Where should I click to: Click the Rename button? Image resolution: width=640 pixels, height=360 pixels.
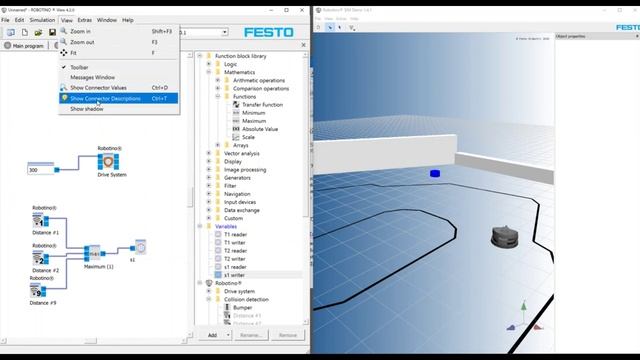point(251,335)
